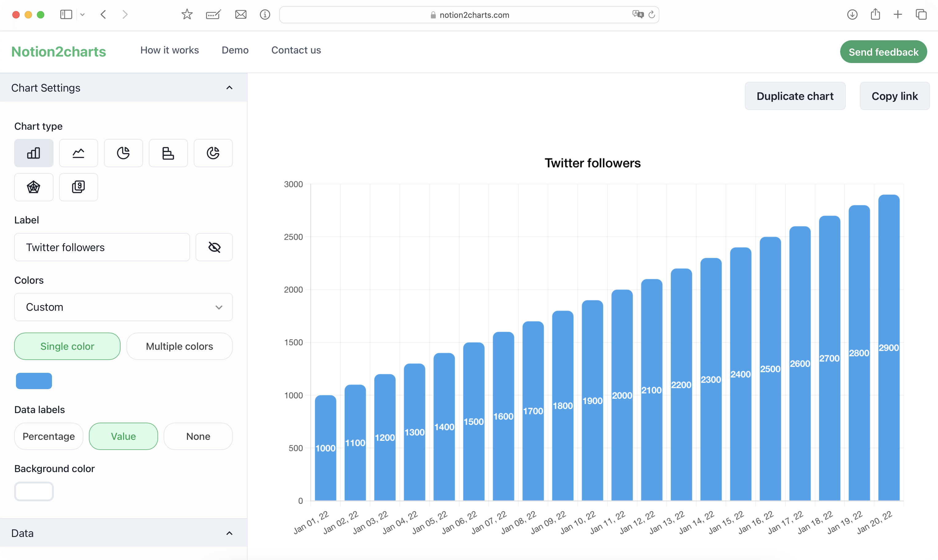
Task: Choose the horizontal bar chart type
Action: 168,153
